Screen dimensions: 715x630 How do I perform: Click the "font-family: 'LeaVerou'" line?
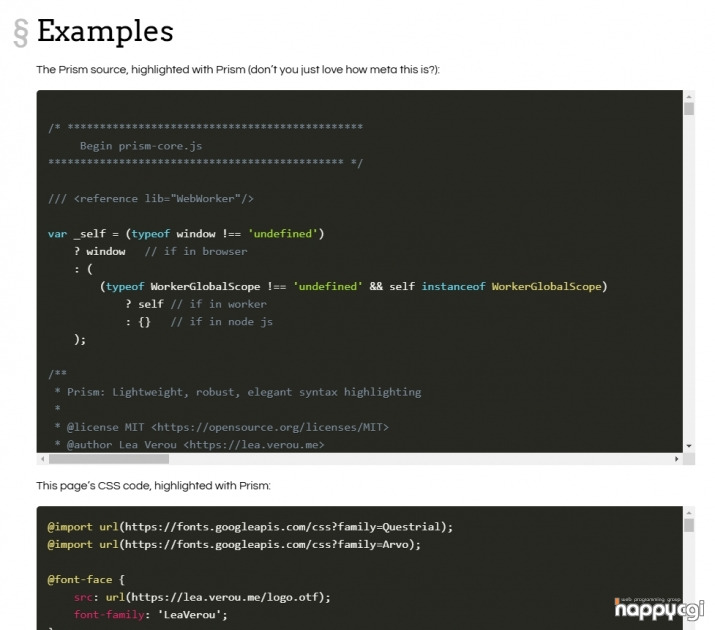click(x=150, y=615)
